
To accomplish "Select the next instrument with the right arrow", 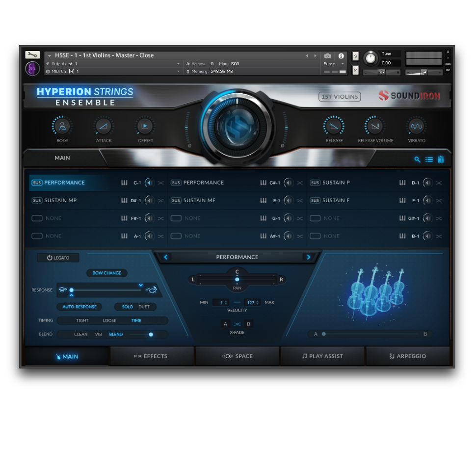I will pyautogui.click(x=316, y=56).
